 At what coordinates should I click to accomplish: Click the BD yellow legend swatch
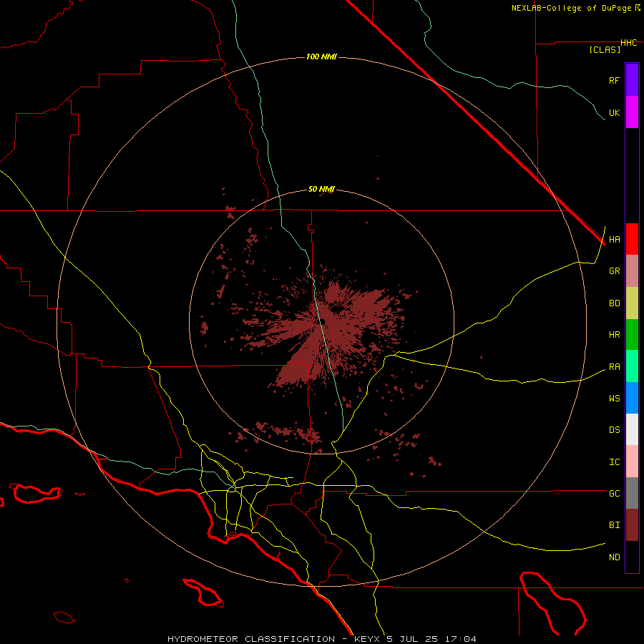[x=632, y=303]
